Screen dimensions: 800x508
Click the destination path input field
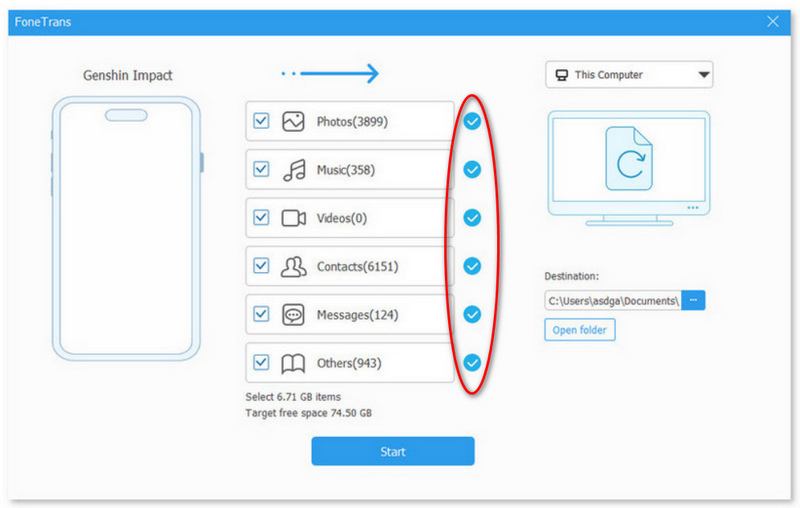click(612, 300)
